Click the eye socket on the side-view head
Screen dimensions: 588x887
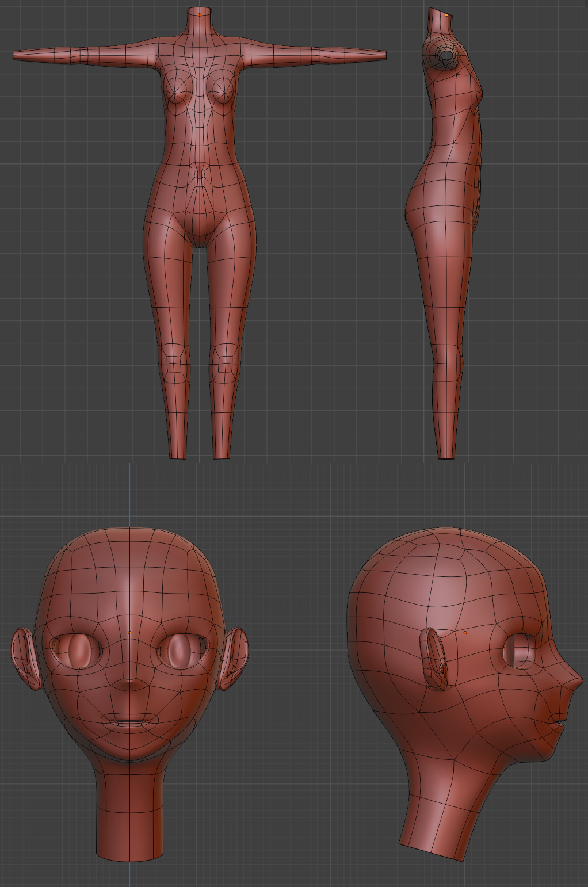(x=520, y=651)
